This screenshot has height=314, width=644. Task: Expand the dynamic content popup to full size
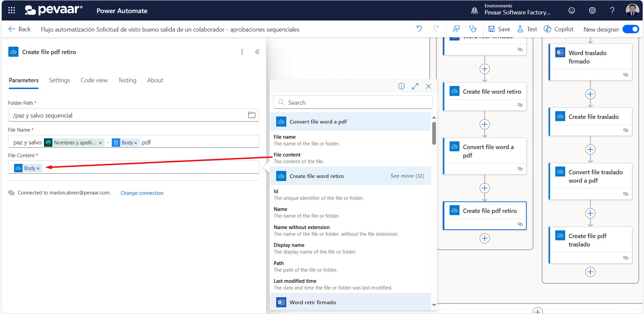(415, 86)
